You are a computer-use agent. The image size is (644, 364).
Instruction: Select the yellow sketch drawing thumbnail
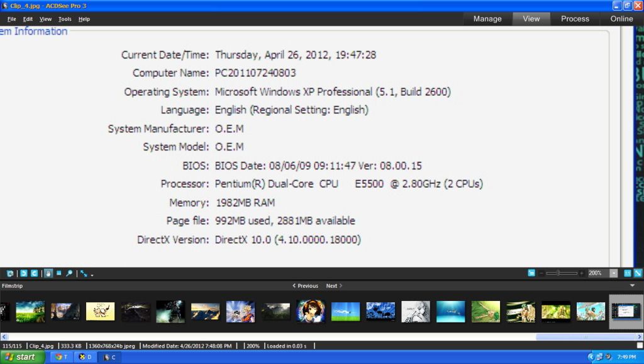100,311
